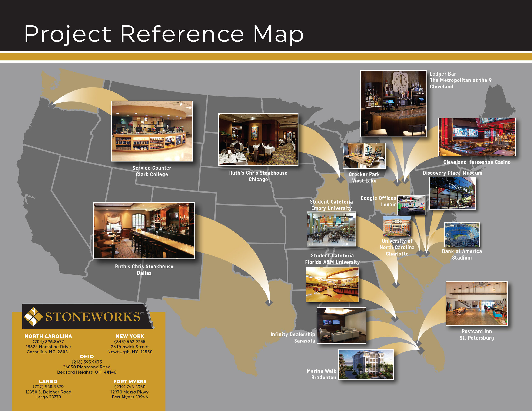This screenshot has height=411, width=532.
Task: Click the NEW YORK office heading
Action: click(130, 336)
